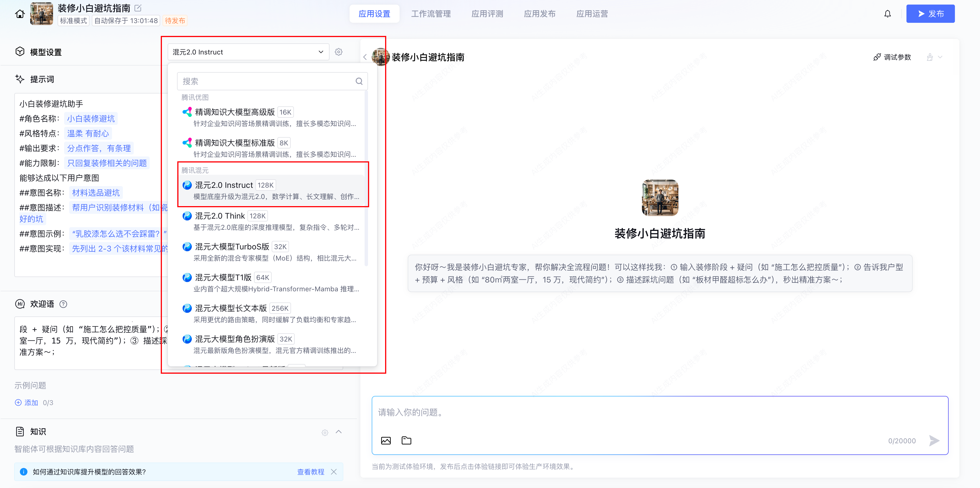Edit the app name with pencil icon
The width and height of the screenshot is (980, 488).
[x=138, y=8]
